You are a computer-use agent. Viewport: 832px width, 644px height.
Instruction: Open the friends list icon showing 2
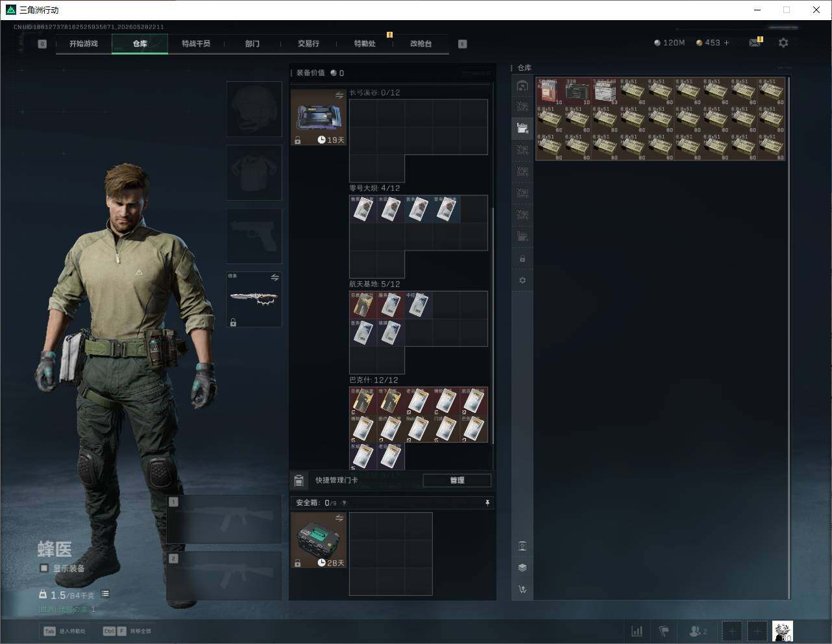tap(698, 631)
